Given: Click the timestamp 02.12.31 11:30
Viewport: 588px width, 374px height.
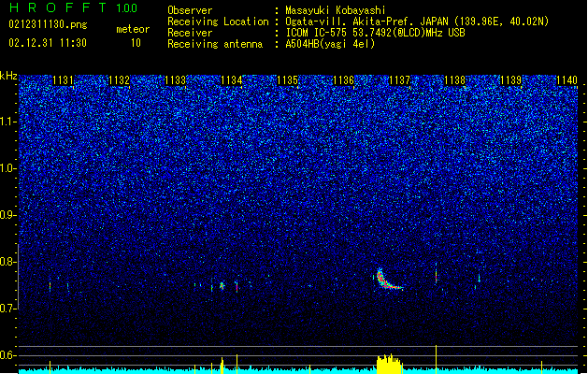Looking at the screenshot, I should click(48, 43).
